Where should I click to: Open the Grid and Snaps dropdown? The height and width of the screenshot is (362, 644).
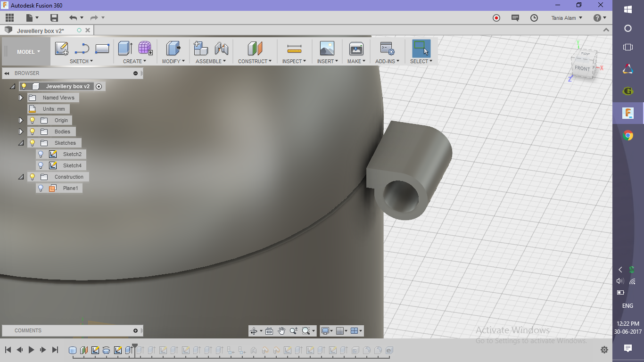pos(343,331)
